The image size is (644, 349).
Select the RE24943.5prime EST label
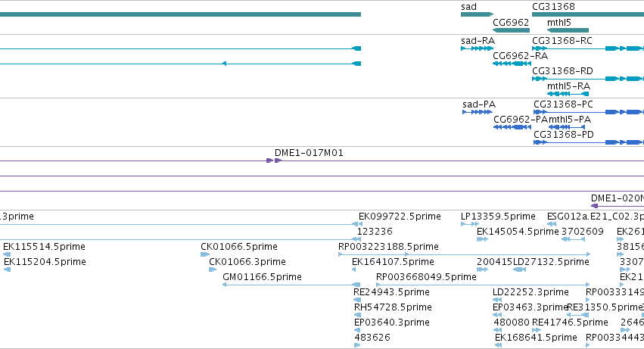[391, 292]
